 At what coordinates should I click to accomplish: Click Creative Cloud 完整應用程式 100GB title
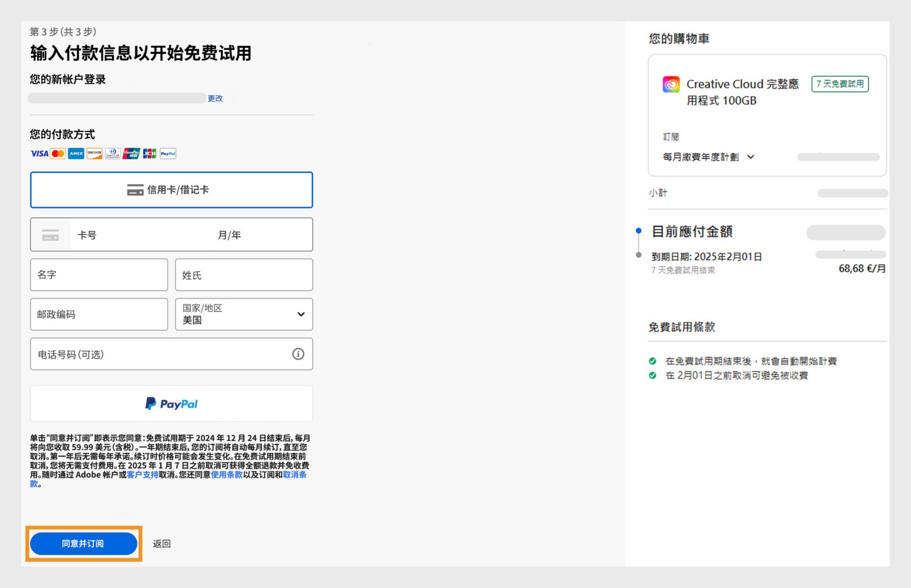pos(743,92)
